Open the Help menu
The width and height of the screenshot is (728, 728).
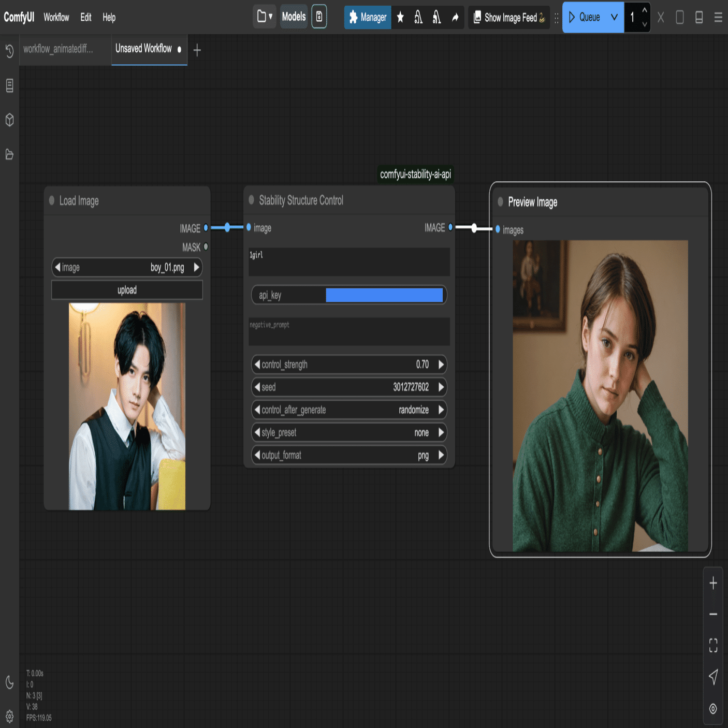coord(109,18)
